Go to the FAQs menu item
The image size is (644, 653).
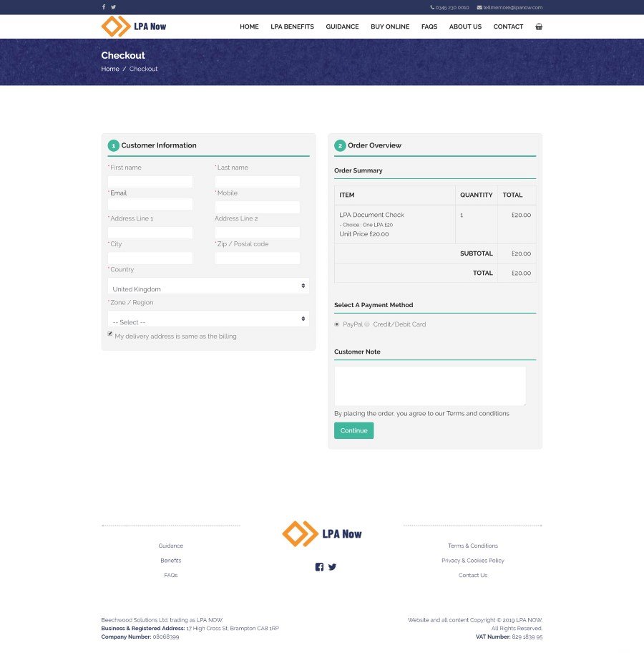429,26
